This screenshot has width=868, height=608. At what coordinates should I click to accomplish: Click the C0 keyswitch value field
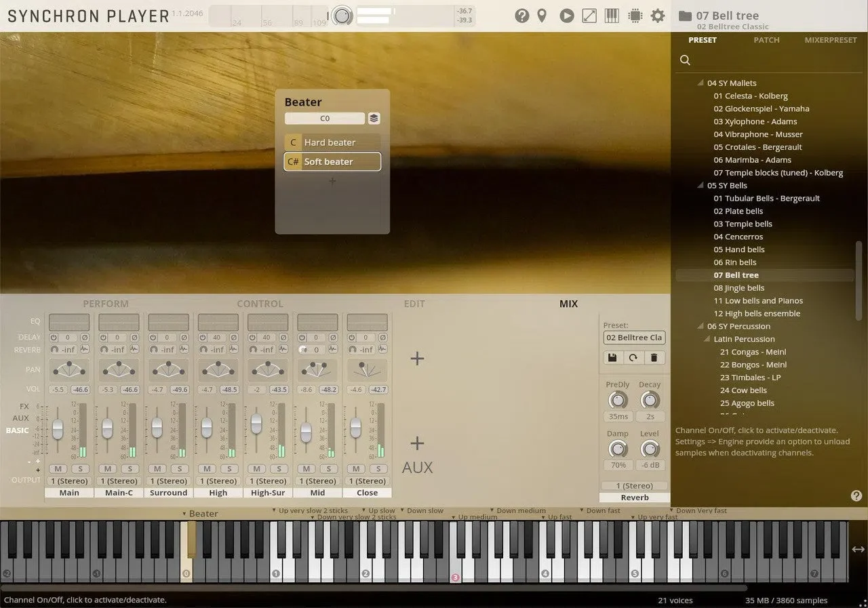point(325,118)
